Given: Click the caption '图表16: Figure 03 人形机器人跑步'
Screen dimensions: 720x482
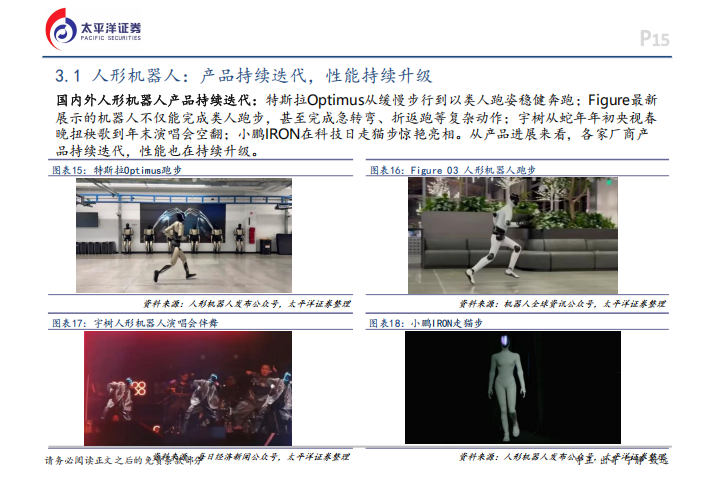Looking at the screenshot, I should coord(453,170).
